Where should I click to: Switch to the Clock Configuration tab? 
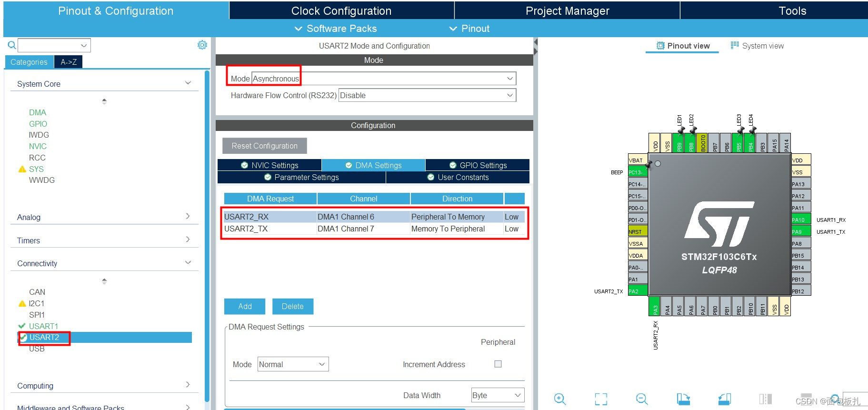[341, 10]
